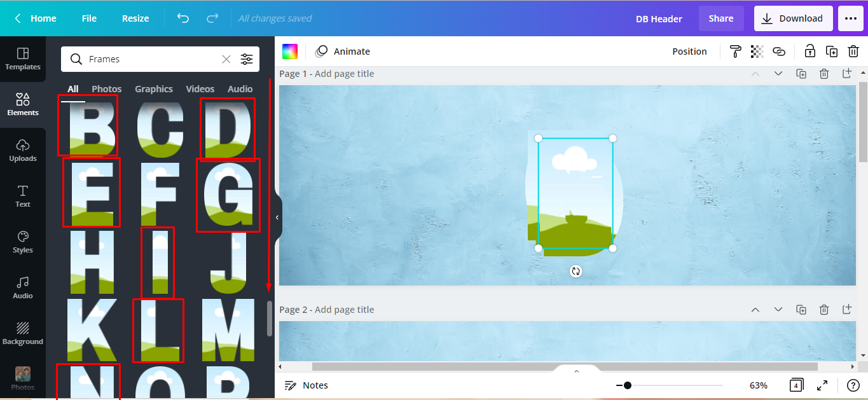This screenshot has width=868, height=400.
Task: Duplicate Page 2 with its copy icon
Action: [801, 310]
